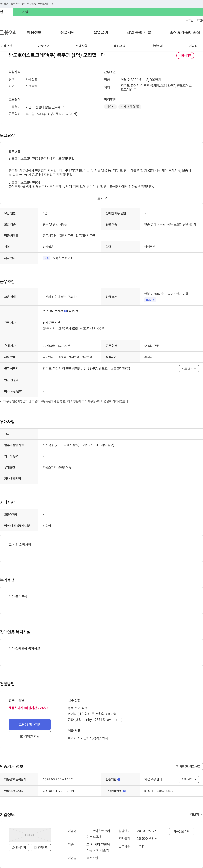Click 고용24 logo
203x868 pixels.
click(x=8, y=33)
